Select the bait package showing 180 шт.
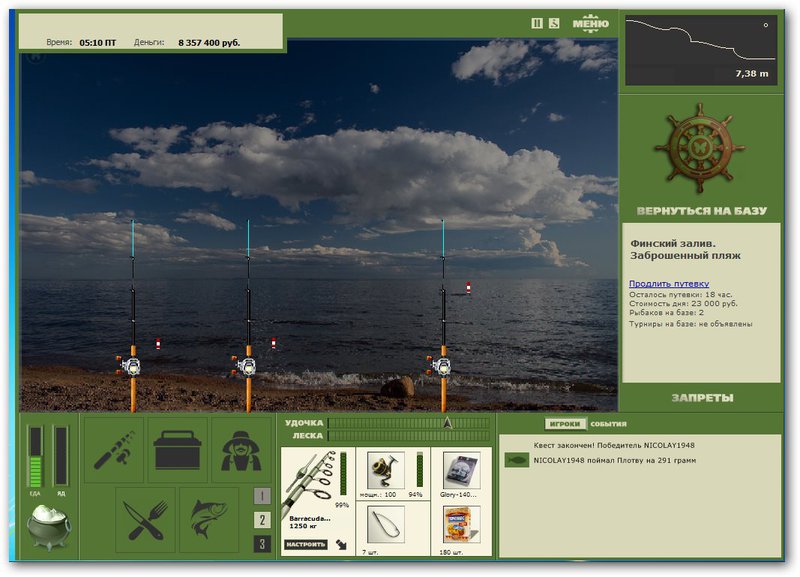Viewport: 800px width, 577px height. tap(461, 524)
